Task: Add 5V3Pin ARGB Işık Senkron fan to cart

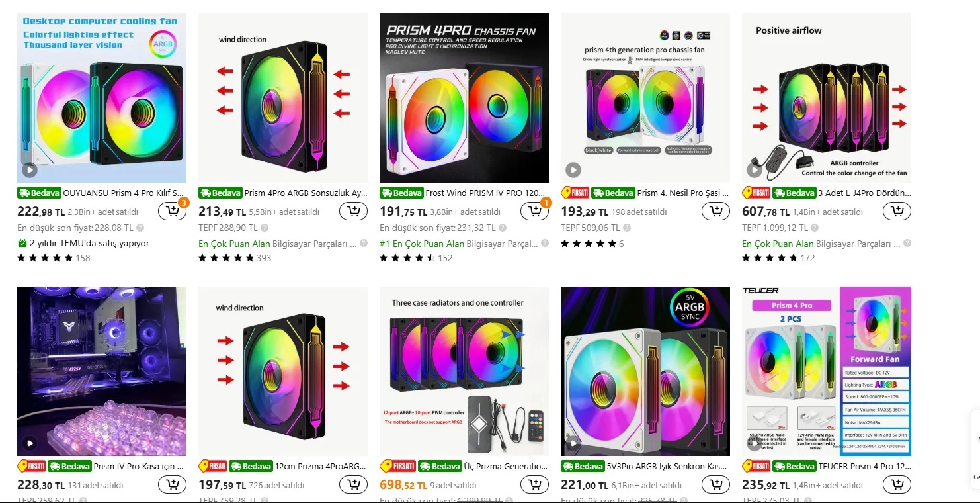Action: point(715,485)
